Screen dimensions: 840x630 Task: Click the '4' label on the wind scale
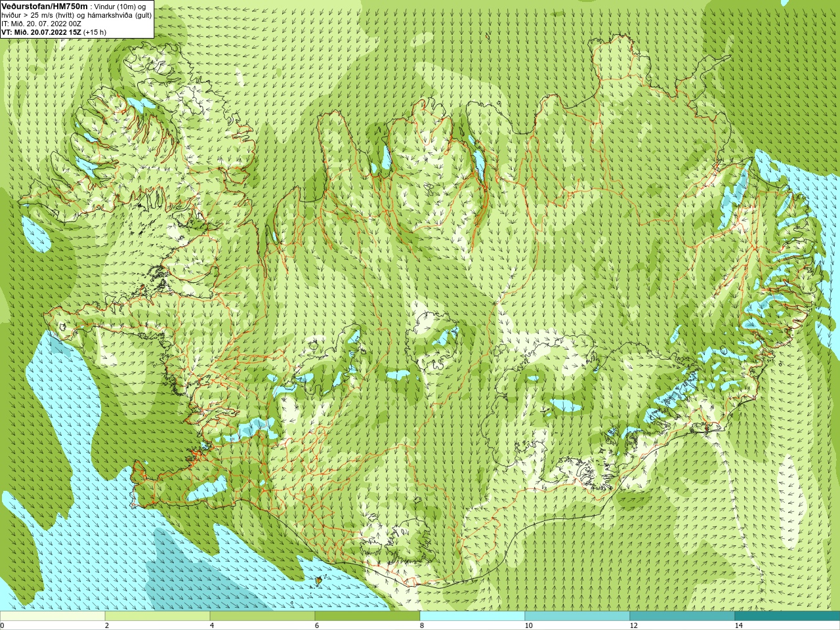point(212,625)
